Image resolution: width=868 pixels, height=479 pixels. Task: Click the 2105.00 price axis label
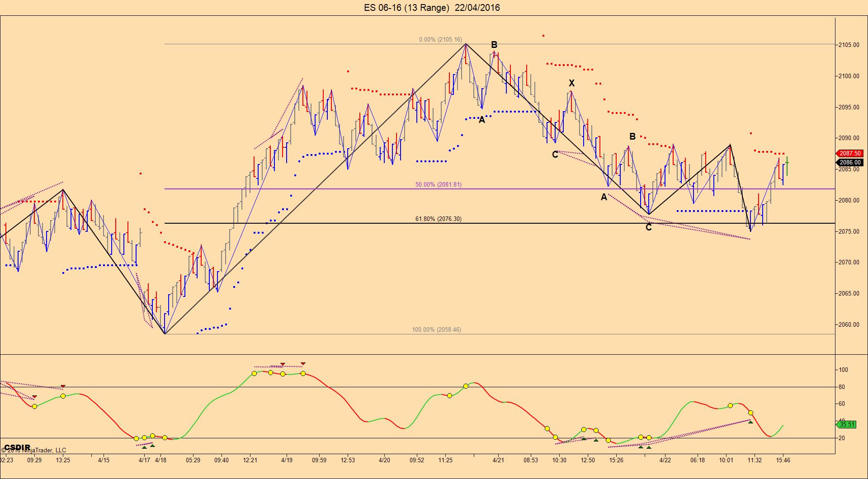[849, 45]
